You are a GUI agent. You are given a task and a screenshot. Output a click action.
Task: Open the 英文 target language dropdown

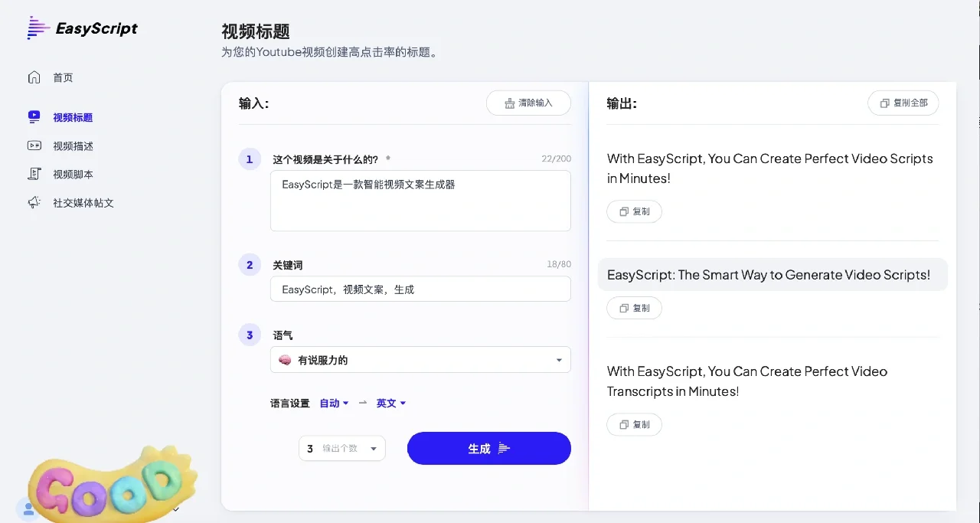pyautogui.click(x=390, y=403)
